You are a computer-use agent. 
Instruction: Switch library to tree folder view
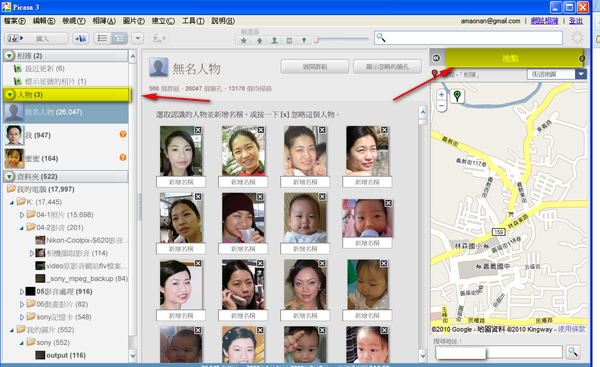click(119, 38)
